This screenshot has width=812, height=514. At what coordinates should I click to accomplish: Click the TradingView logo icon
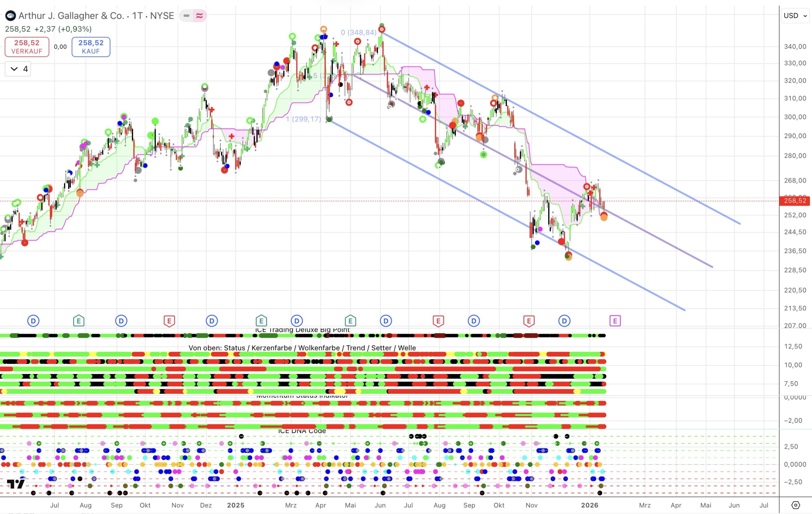pos(16,484)
